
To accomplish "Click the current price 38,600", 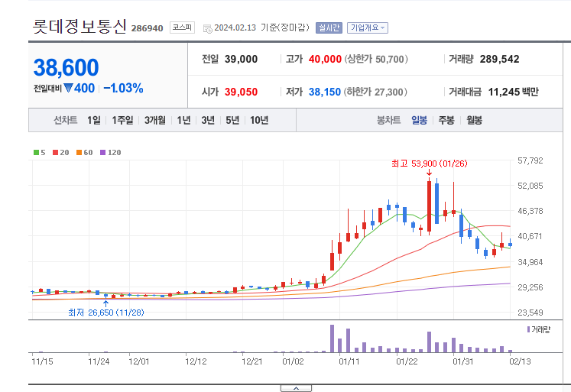I will point(66,68).
